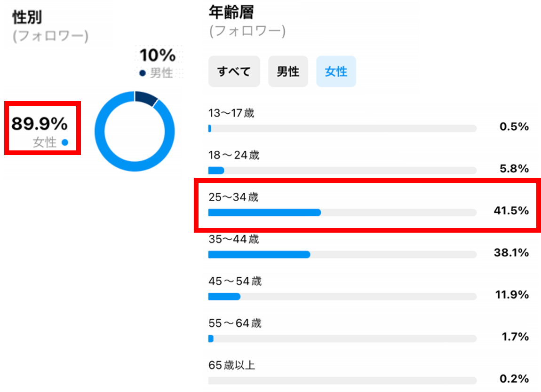
Task: Click the dark blue dot beside 男性
Action: 143,72
